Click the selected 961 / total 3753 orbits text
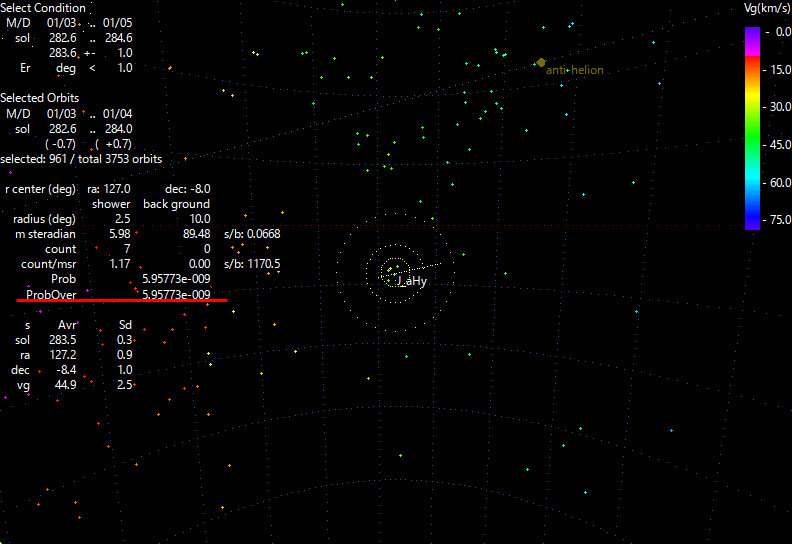 (x=81, y=159)
